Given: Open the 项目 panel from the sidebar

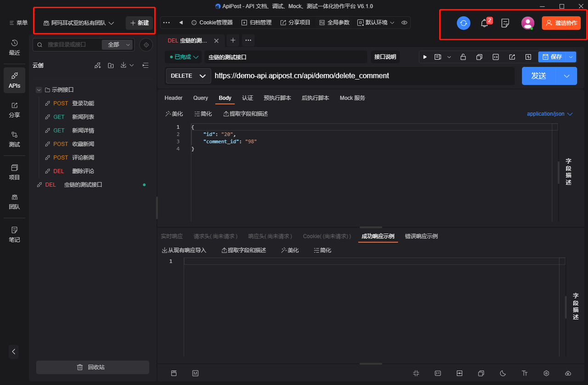Looking at the screenshot, I should [14, 173].
